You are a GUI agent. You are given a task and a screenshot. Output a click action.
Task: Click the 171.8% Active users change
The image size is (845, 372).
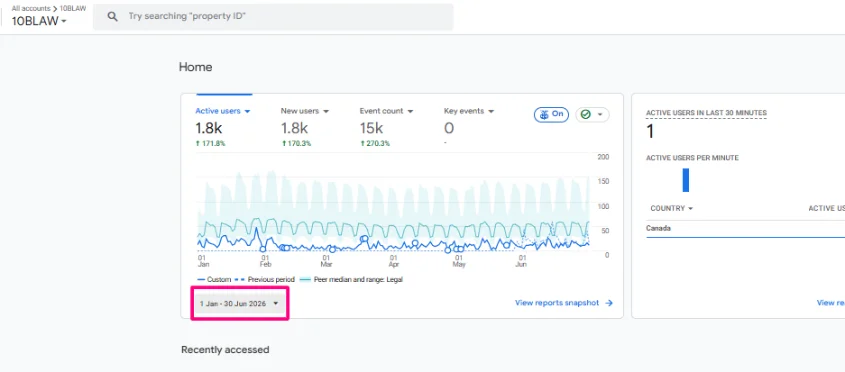[210, 144]
